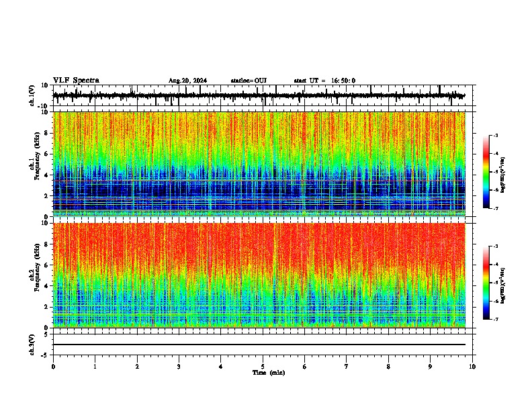Click the "6" kHz tick on ch.1 spectrogram axis
The image size is (532, 411).
(x=47, y=154)
